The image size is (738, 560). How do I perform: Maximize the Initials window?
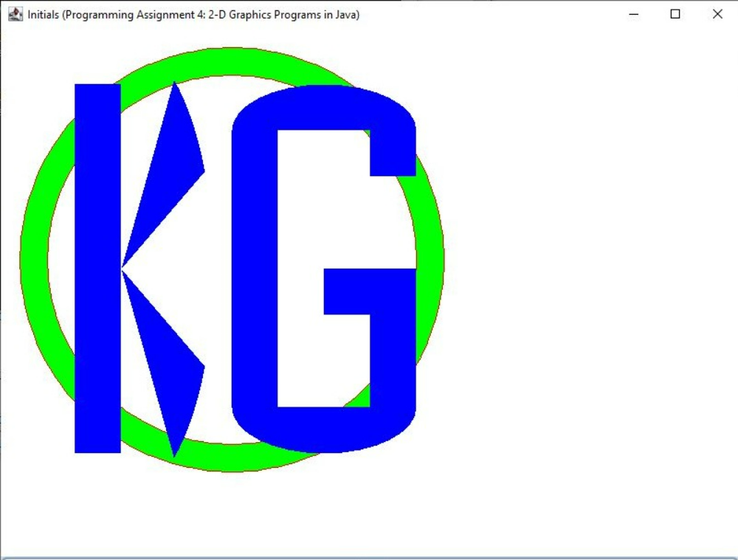[675, 14]
